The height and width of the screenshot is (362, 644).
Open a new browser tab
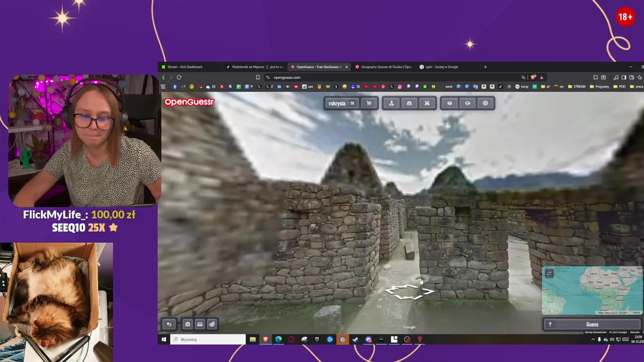click(x=485, y=67)
